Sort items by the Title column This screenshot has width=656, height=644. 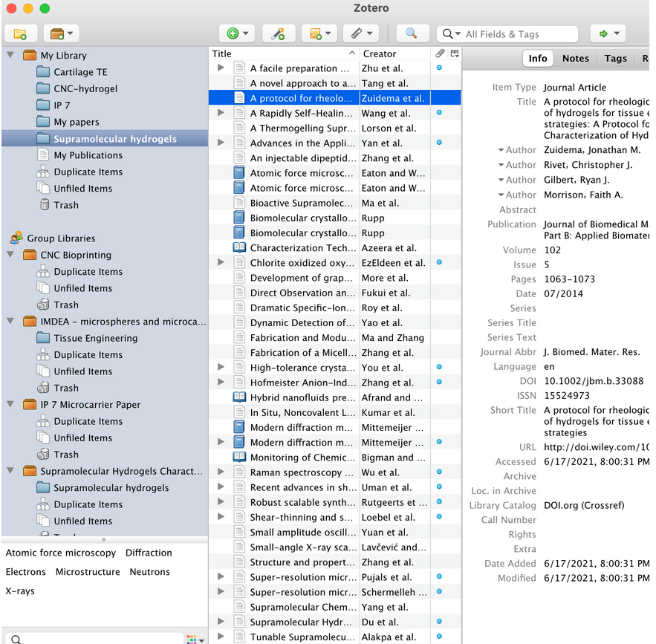pos(284,53)
